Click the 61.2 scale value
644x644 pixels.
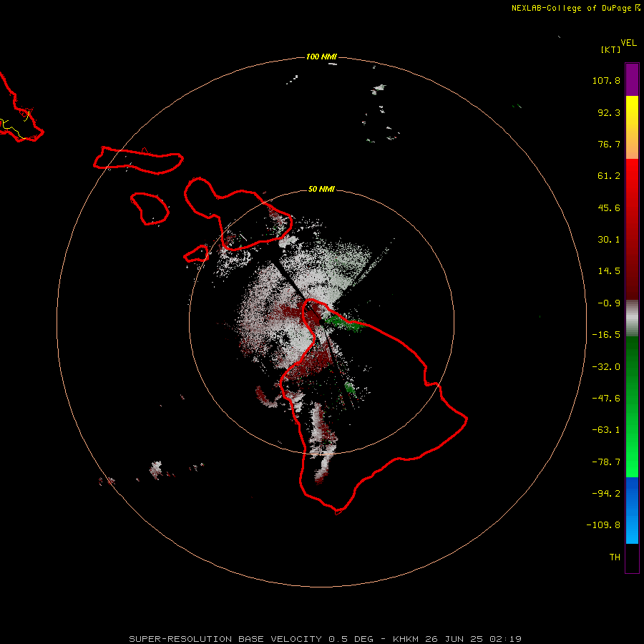point(609,176)
